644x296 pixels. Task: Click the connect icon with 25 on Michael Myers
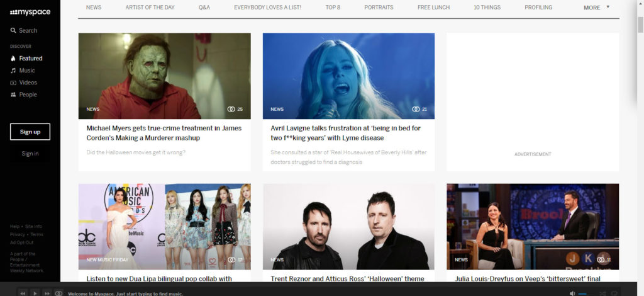pos(231,110)
